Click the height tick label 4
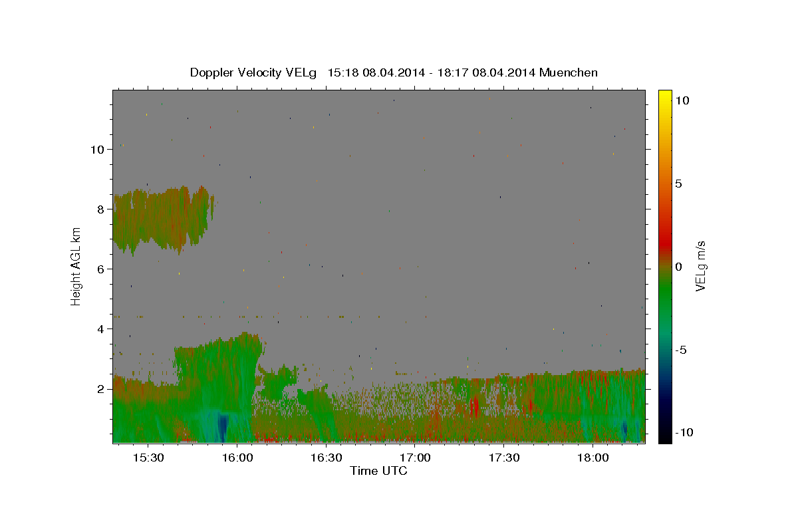The image size is (798, 532). (x=101, y=329)
